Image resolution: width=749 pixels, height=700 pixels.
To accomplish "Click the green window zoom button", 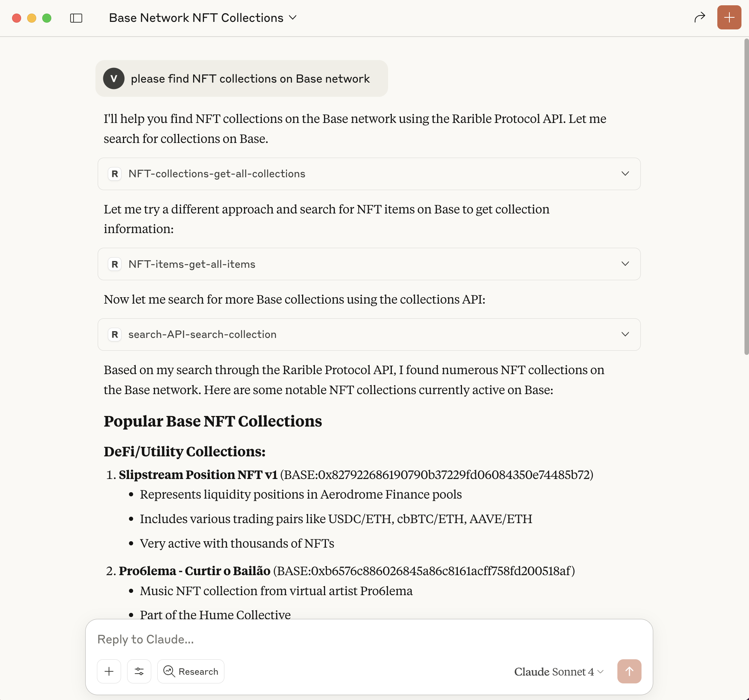I will point(47,18).
